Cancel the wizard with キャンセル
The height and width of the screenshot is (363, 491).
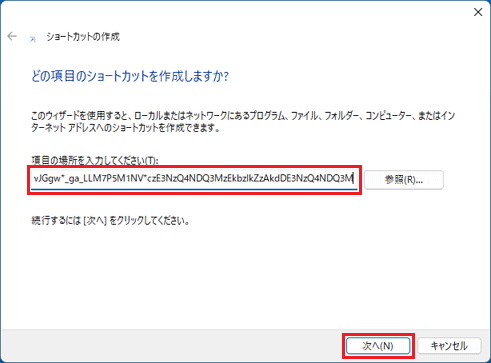point(449,346)
